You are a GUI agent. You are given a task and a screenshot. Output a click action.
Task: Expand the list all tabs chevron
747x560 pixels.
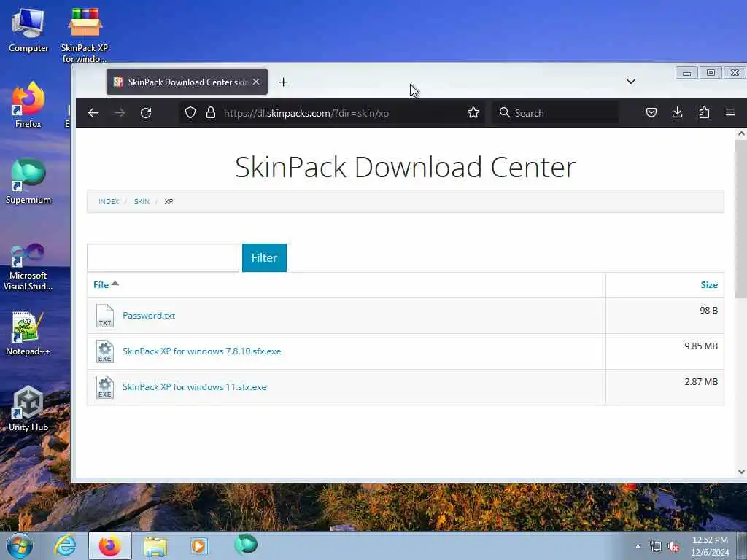click(631, 82)
